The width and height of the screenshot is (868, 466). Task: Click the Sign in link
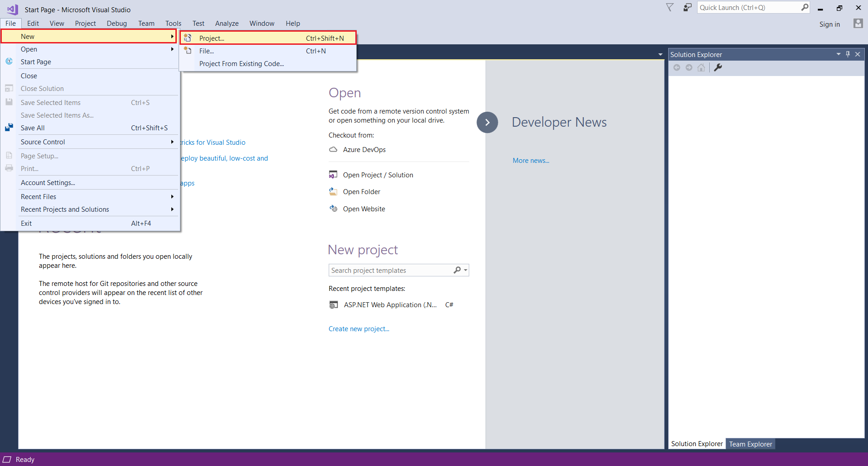click(x=830, y=24)
